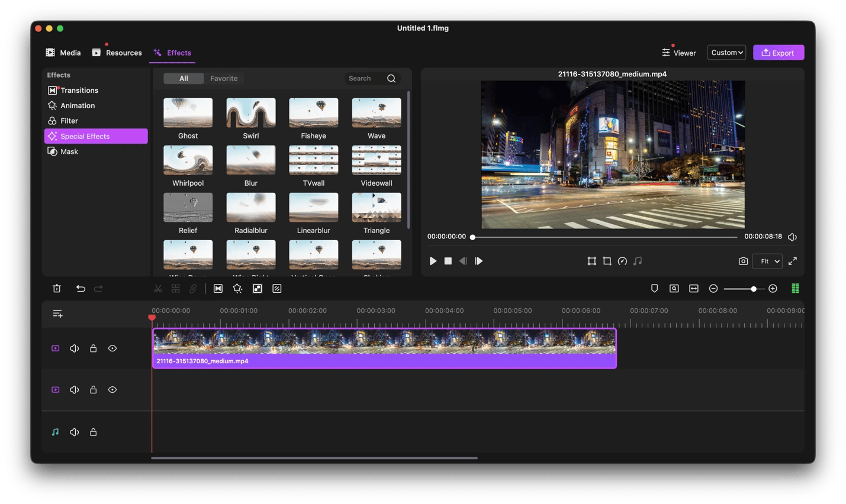Mute the first video track
Viewport: 846px width, 504px height.
click(x=75, y=348)
